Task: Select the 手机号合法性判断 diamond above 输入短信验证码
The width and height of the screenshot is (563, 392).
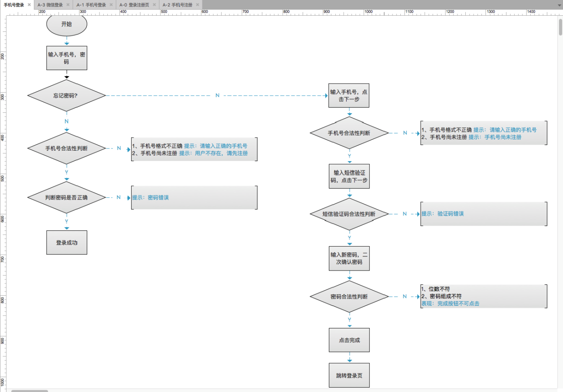Action: [x=349, y=133]
